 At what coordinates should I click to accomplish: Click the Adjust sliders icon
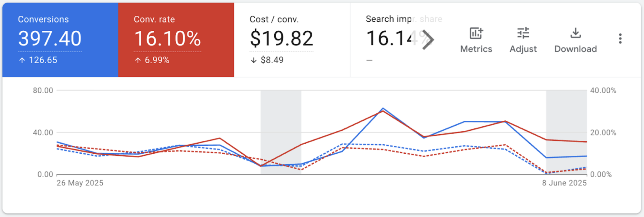point(523,34)
